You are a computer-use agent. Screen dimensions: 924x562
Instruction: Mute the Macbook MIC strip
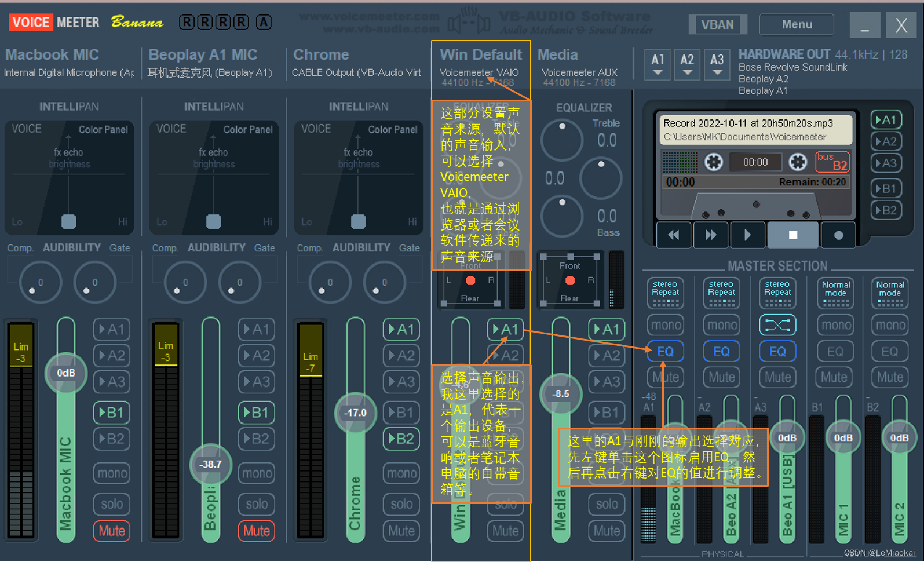(112, 531)
